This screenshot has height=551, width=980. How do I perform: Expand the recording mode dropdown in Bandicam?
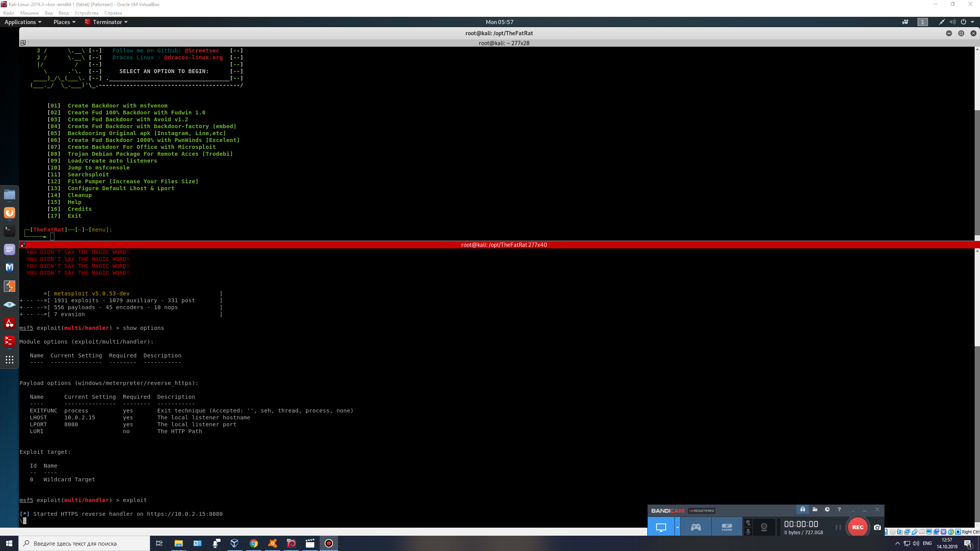[678, 527]
